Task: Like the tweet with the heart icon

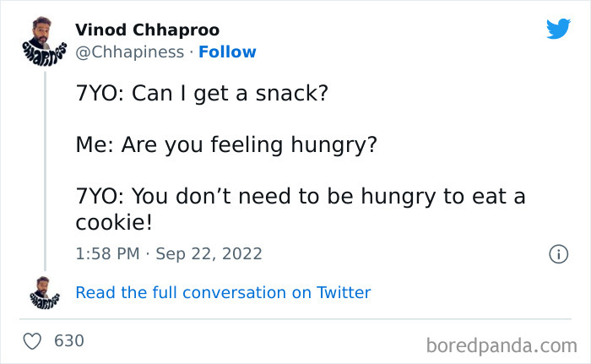Action: point(33,341)
